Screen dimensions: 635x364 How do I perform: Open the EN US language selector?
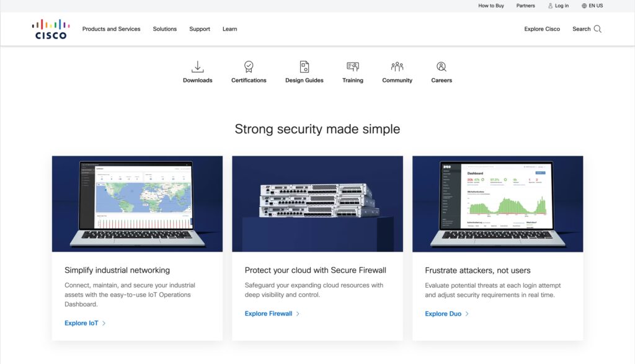coord(592,6)
